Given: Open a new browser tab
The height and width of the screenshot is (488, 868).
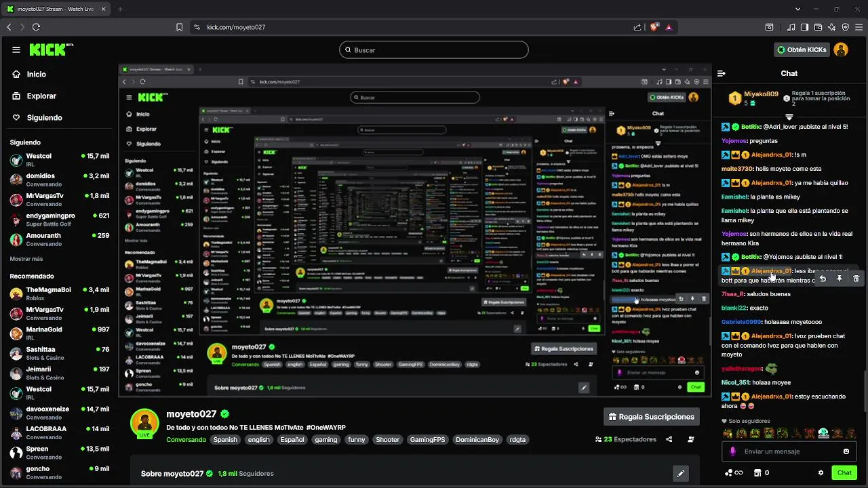Looking at the screenshot, I should click(120, 9).
